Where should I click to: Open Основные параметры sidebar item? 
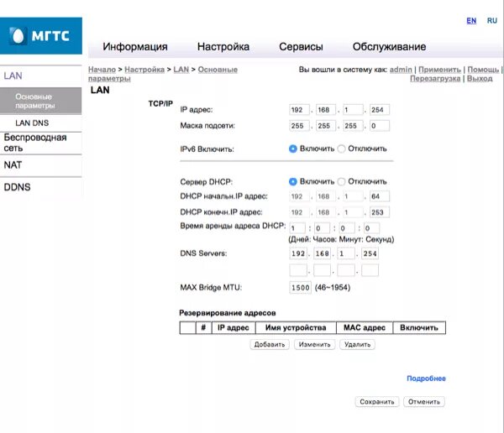(41, 101)
